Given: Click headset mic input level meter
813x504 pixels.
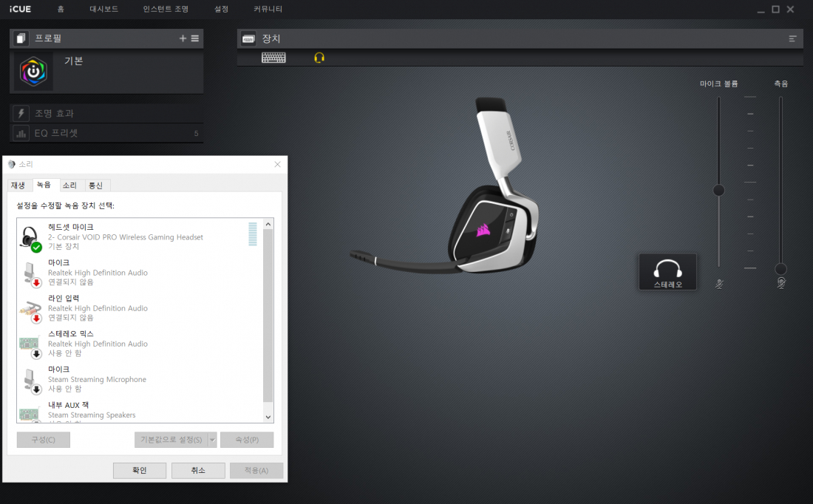Looking at the screenshot, I should pos(253,234).
